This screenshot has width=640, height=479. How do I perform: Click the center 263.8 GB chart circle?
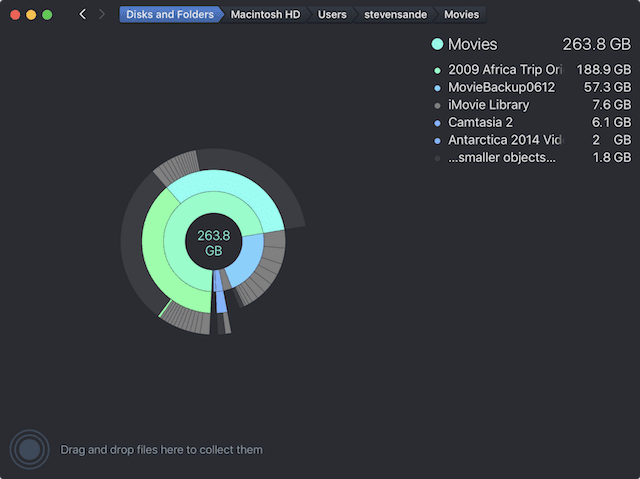[x=213, y=243]
